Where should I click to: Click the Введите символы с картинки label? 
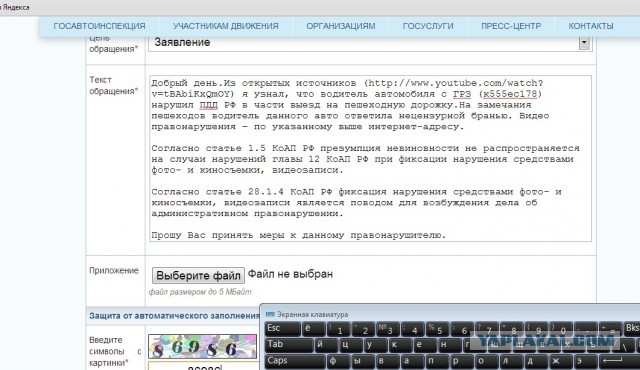tap(115, 351)
